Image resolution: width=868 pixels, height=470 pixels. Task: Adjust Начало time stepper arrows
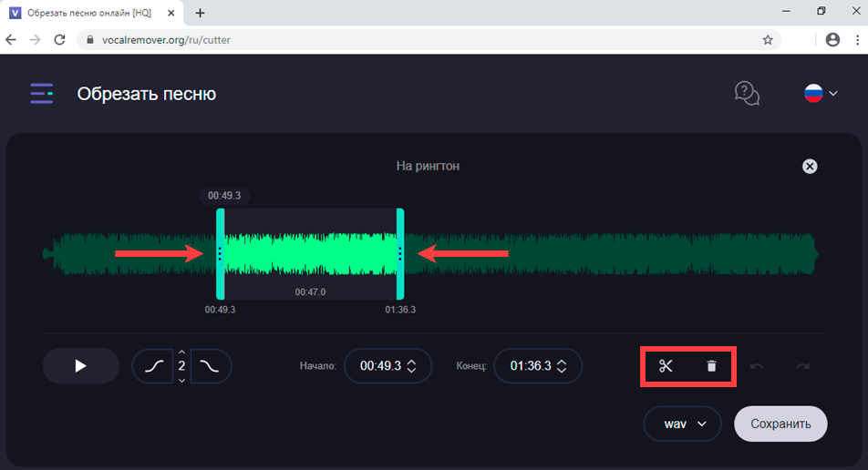(x=411, y=366)
